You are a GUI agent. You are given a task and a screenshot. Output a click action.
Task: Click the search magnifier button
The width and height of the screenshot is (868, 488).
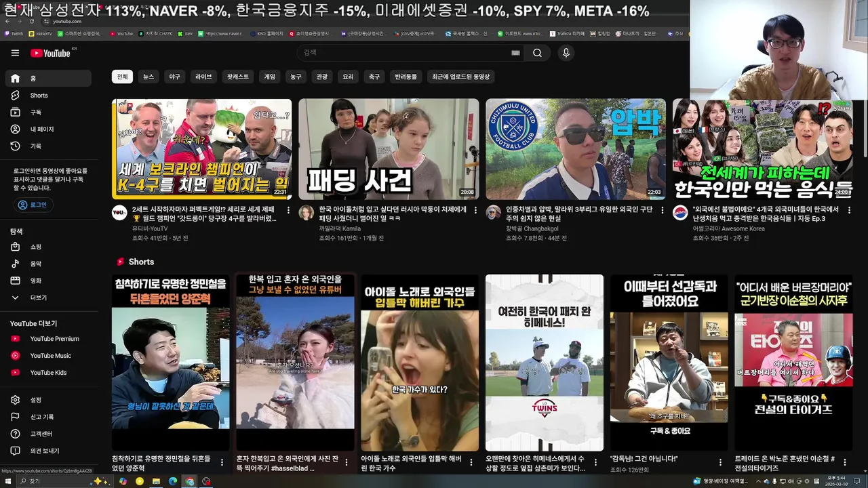(x=537, y=53)
